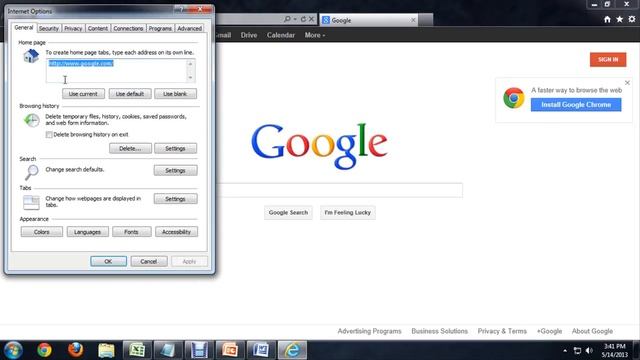Open Advertising Programs footer link
The width and height of the screenshot is (640, 360).
tap(369, 331)
